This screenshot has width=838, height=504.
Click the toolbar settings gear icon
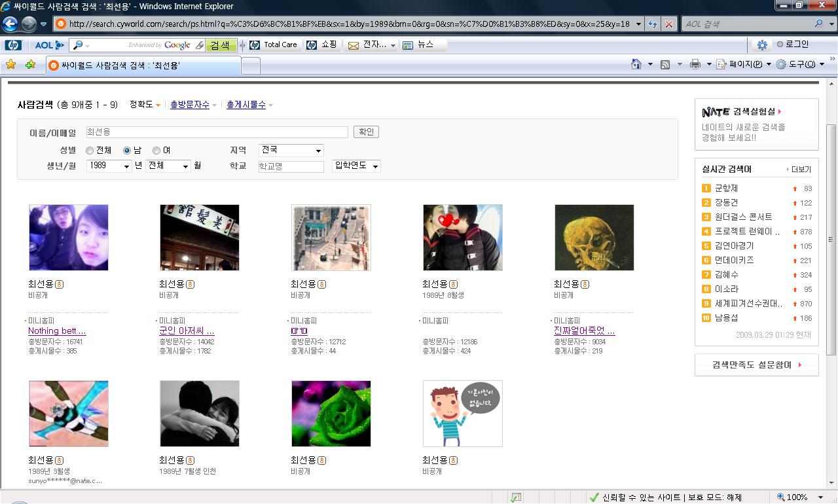762,45
